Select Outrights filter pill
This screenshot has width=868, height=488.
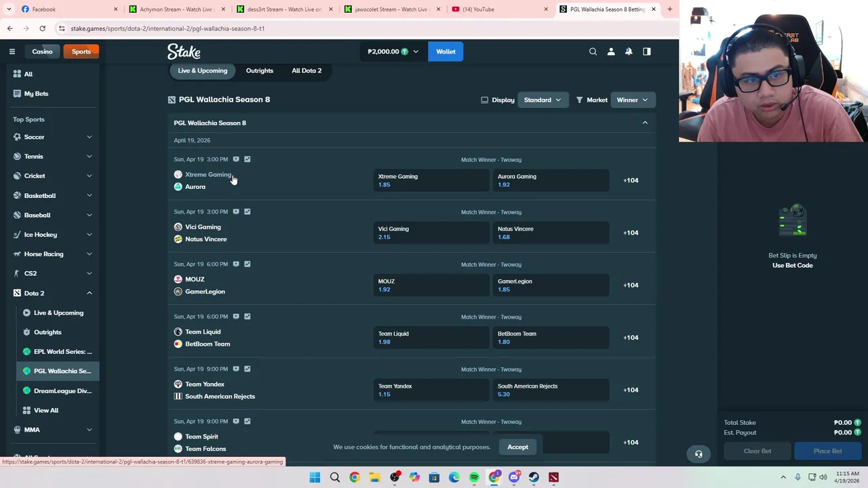[x=260, y=70]
